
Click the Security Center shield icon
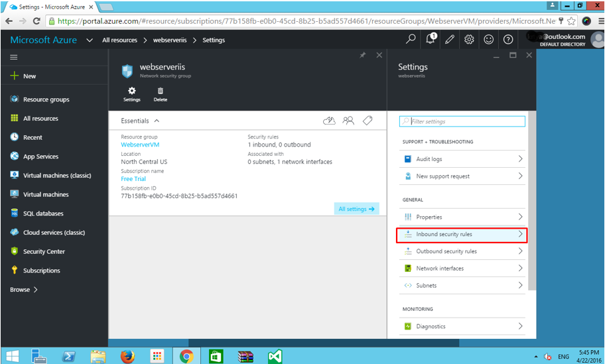click(15, 251)
